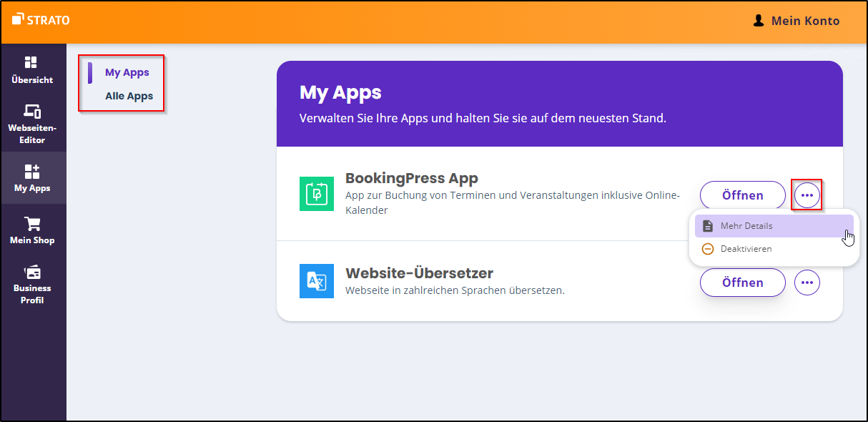868x422 pixels.
Task: Click the Website-Übersetzer title text
Action: (x=419, y=273)
